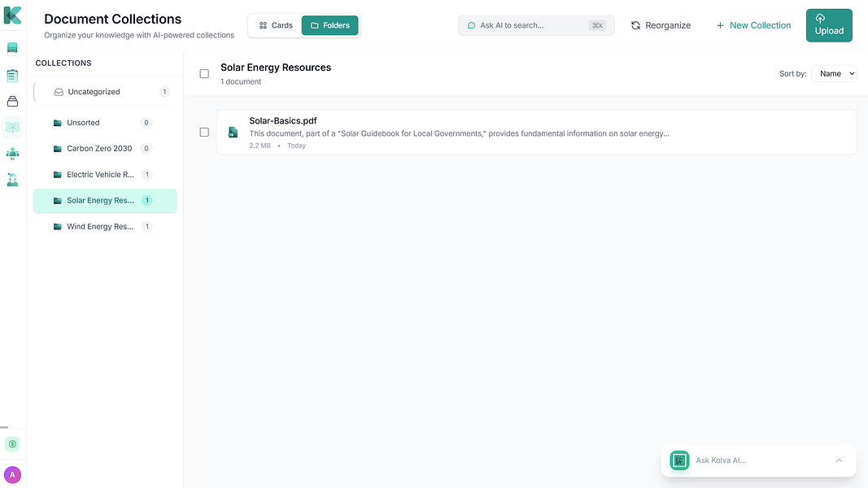Tick the select-all checkbox beside Solar Energy Resources
Image resolution: width=868 pixels, height=488 pixels.
pyautogui.click(x=204, y=73)
